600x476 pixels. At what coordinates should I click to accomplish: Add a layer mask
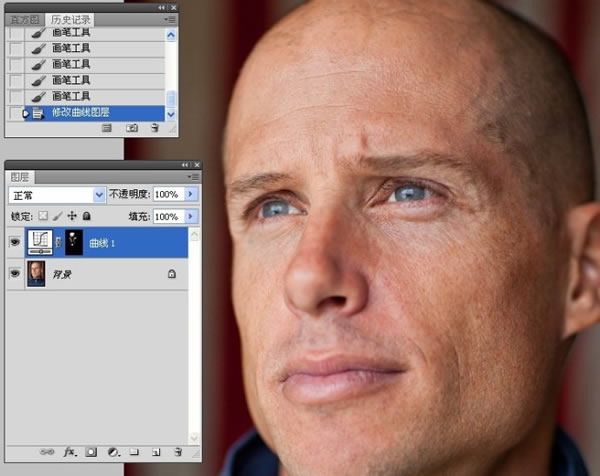[x=91, y=452]
